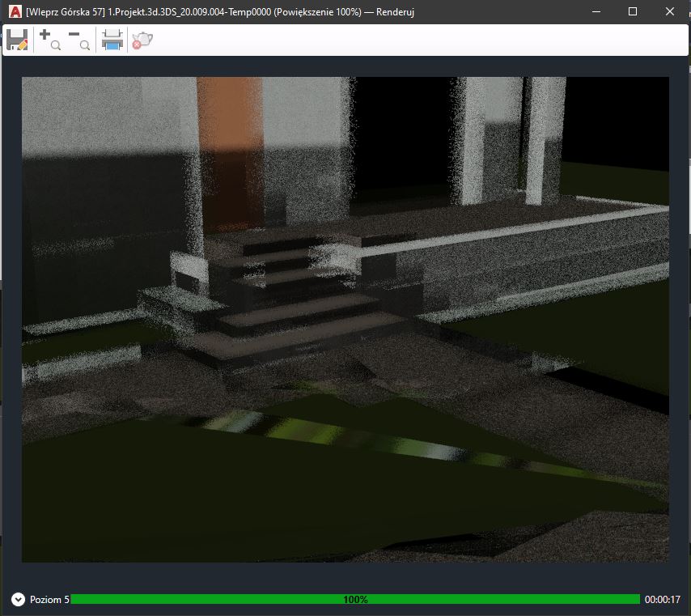Save the rendered image to a file
The image size is (691, 616).
click(17, 39)
